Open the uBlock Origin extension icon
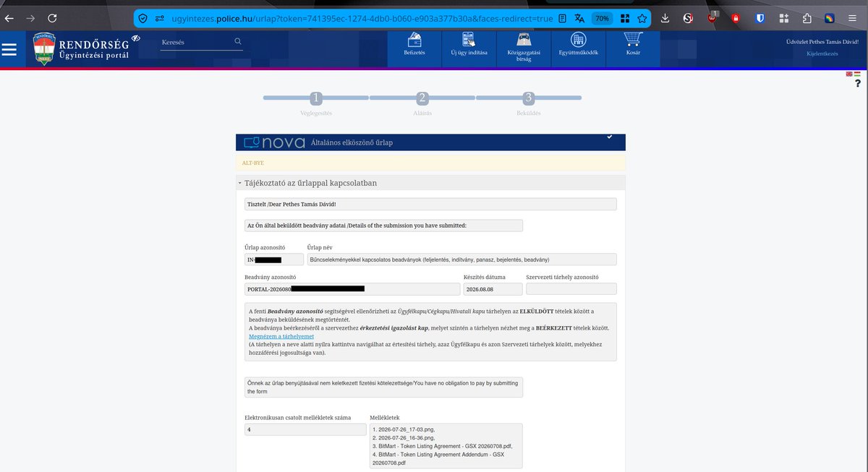 (x=712, y=17)
